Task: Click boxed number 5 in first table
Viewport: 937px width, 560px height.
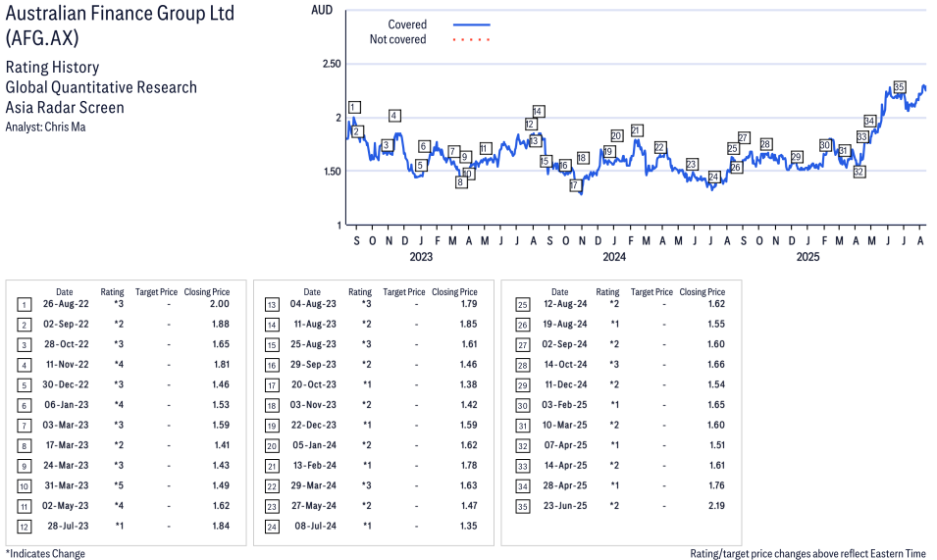Action: [24, 385]
